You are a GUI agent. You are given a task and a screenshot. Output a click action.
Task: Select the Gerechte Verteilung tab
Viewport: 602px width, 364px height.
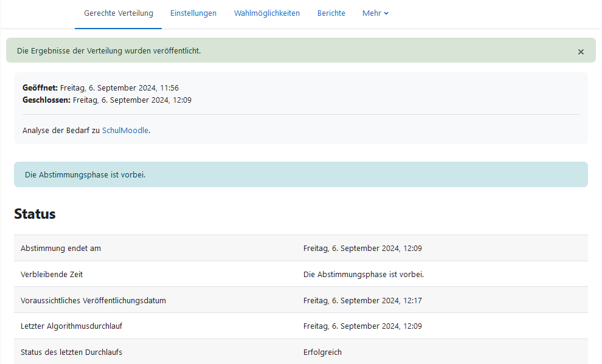tap(119, 13)
